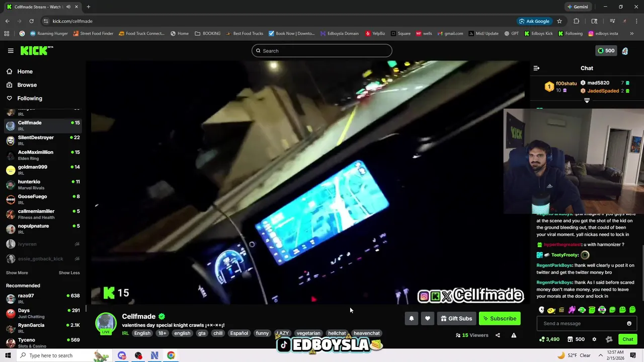
Task: Click the Ask Google button
Action: point(534,21)
